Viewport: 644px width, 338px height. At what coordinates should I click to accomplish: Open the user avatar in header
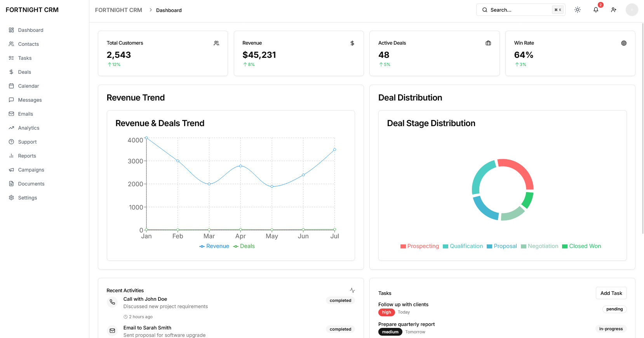coord(632,10)
